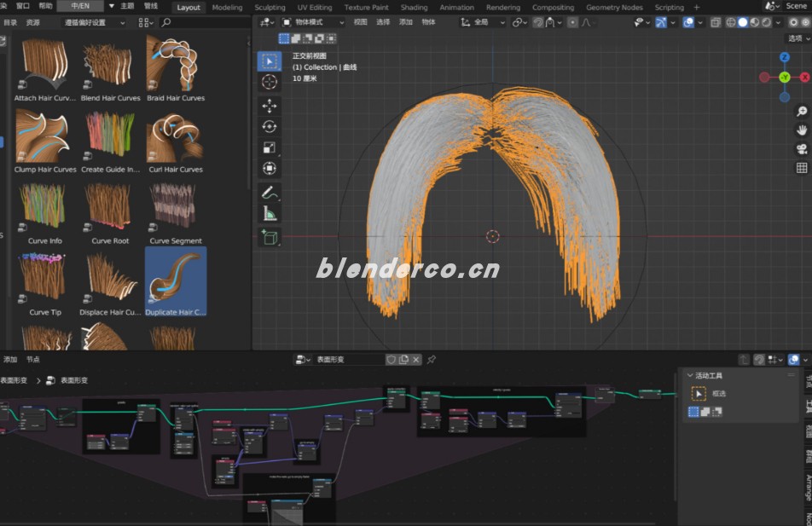Open the Geometry Nodes workspace tab

click(x=614, y=8)
